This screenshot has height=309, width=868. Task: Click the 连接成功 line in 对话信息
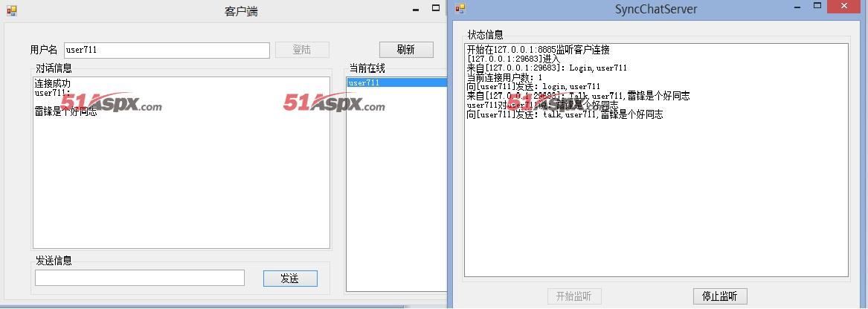[53, 83]
